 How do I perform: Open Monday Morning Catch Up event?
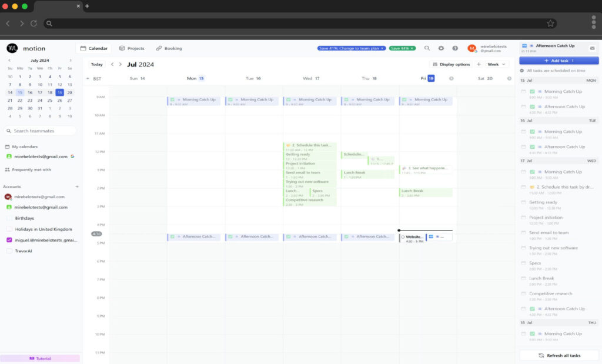pos(194,101)
